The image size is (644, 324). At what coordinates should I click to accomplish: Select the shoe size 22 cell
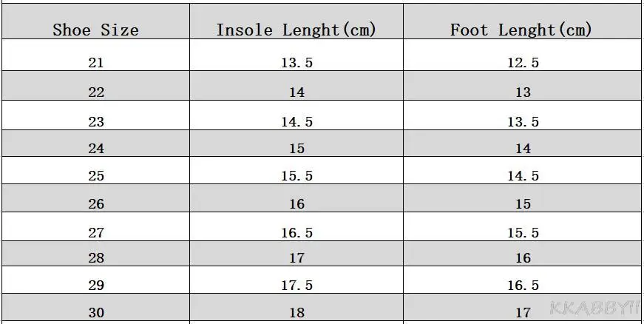point(96,92)
